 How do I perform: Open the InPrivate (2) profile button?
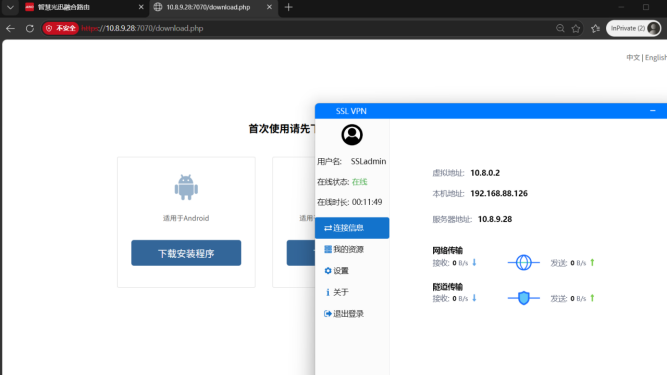(633, 28)
